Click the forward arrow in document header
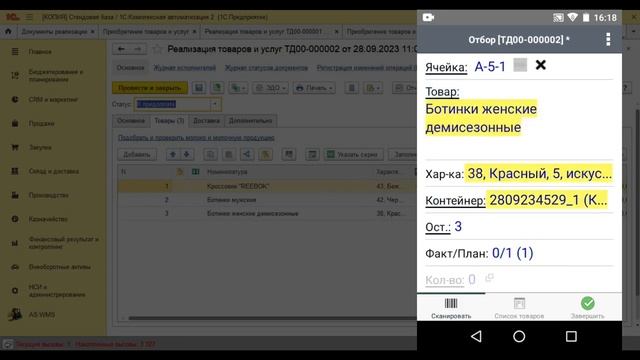 [138, 49]
